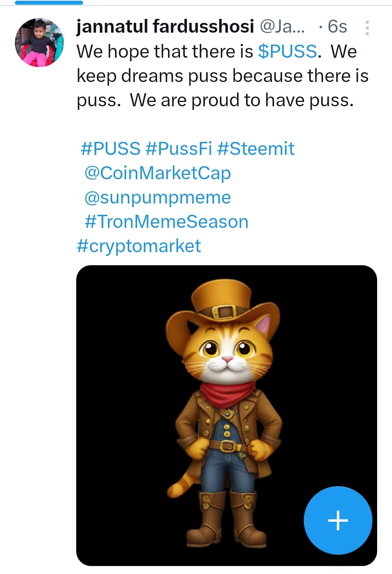Viewport: 392px width, 574px height.
Task: Open the three-dot tweet options menu
Action: click(x=367, y=28)
